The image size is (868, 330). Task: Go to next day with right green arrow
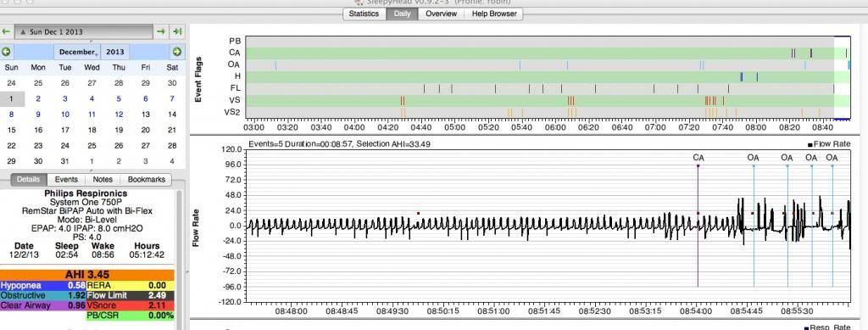pyautogui.click(x=160, y=31)
